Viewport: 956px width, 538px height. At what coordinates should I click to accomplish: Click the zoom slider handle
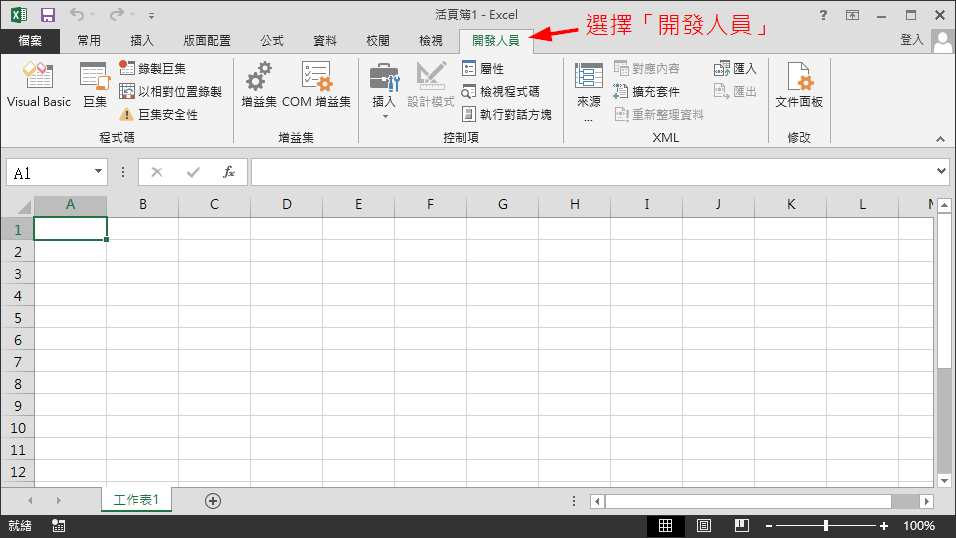826,526
